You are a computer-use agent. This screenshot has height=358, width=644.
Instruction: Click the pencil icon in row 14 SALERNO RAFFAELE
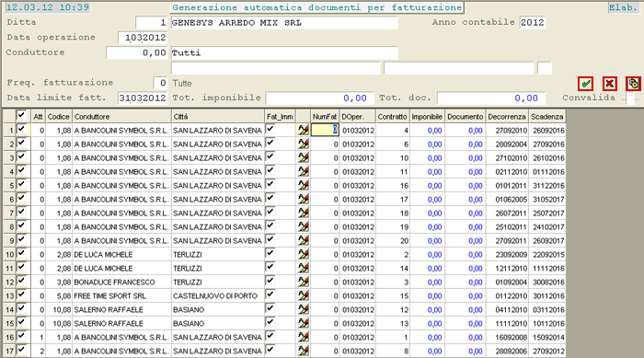tap(303, 309)
